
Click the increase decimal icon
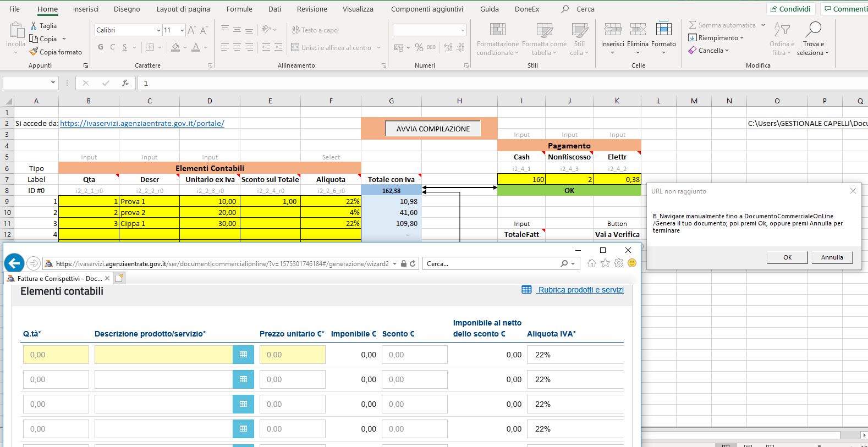[x=448, y=47]
